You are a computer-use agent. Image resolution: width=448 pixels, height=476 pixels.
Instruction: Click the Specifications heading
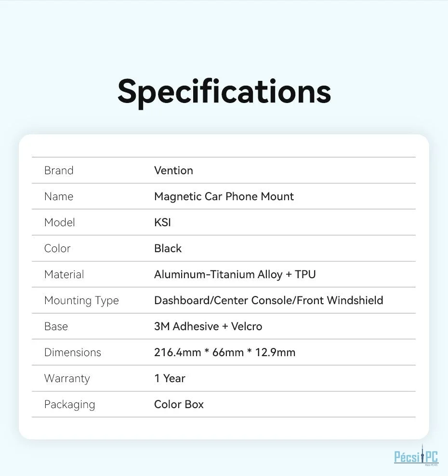[224, 91]
